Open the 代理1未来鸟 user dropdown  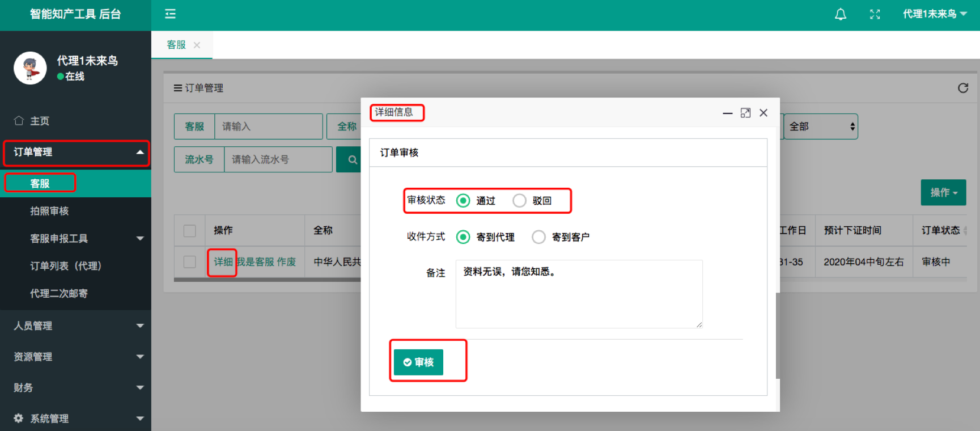(x=934, y=14)
